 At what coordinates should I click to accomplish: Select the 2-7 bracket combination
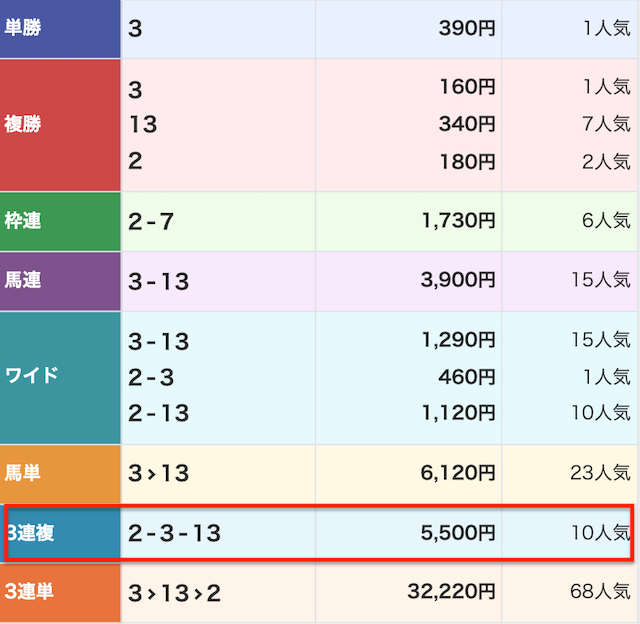[151, 222]
